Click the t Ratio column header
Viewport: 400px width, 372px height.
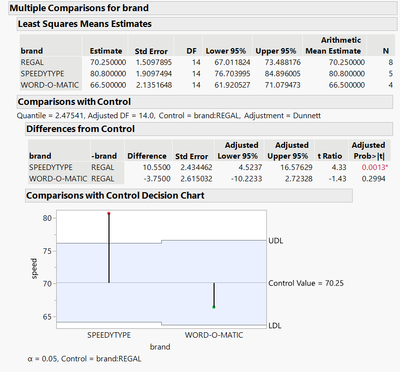(330, 156)
